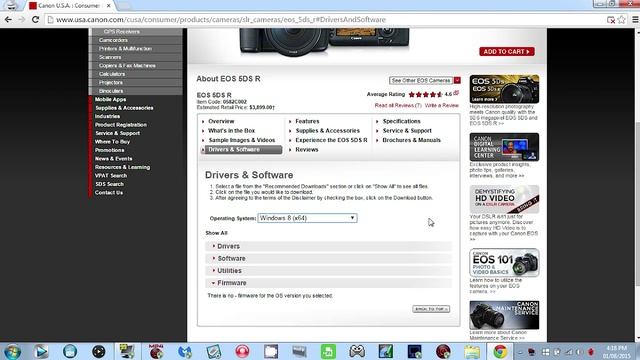This screenshot has height=360, width=640.
Task: Select the Drivers & Software tab
Action: tap(241, 150)
